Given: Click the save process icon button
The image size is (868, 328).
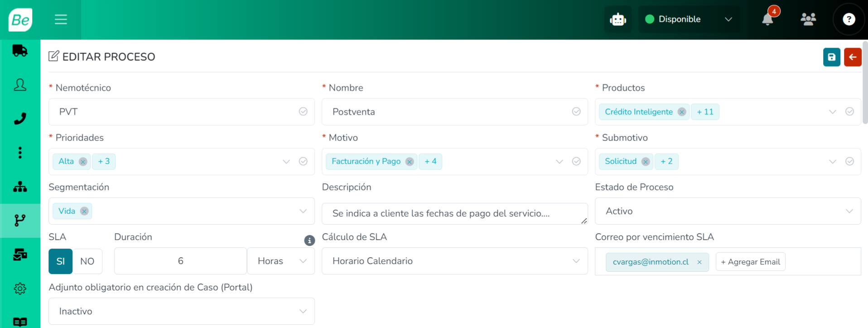Looking at the screenshot, I should [831, 57].
